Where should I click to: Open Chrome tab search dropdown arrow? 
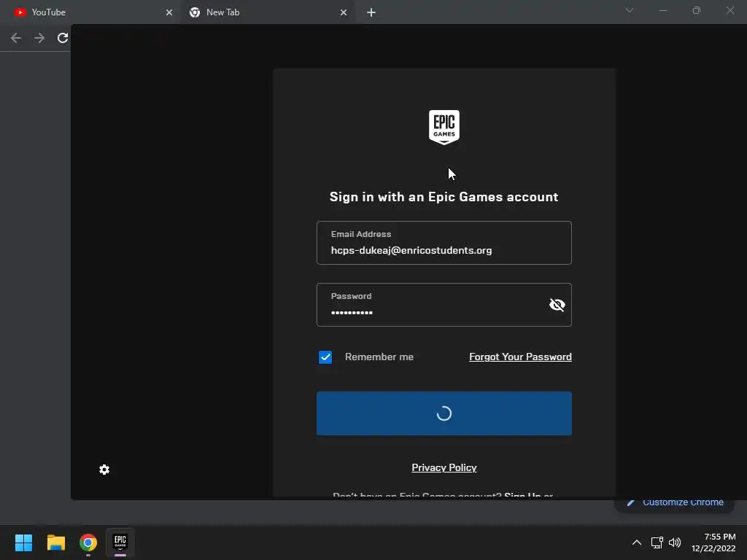pyautogui.click(x=630, y=10)
